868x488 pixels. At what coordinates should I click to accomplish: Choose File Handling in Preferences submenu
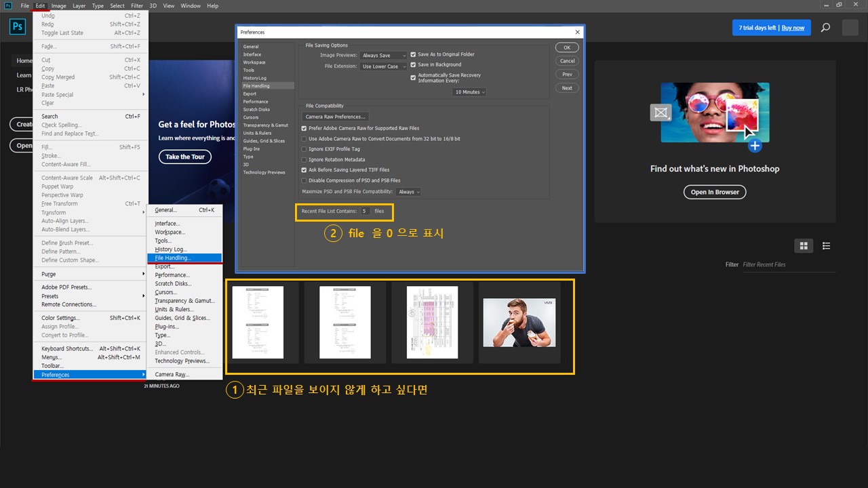coord(184,258)
